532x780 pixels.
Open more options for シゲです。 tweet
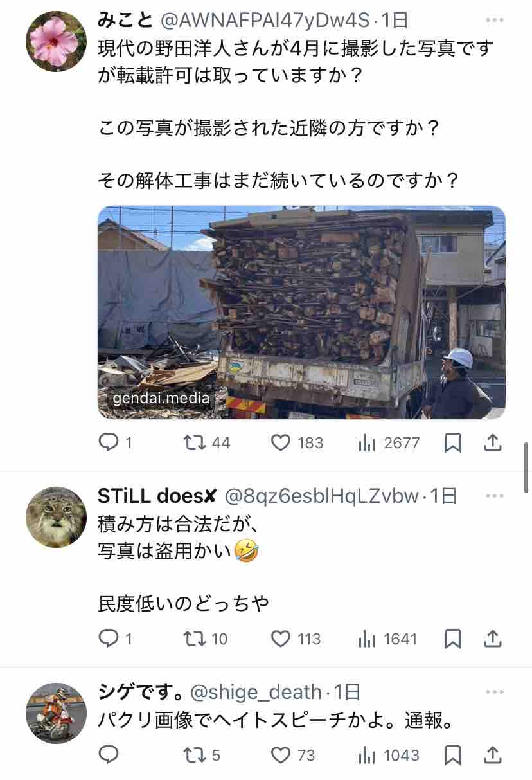(x=495, y=692)
